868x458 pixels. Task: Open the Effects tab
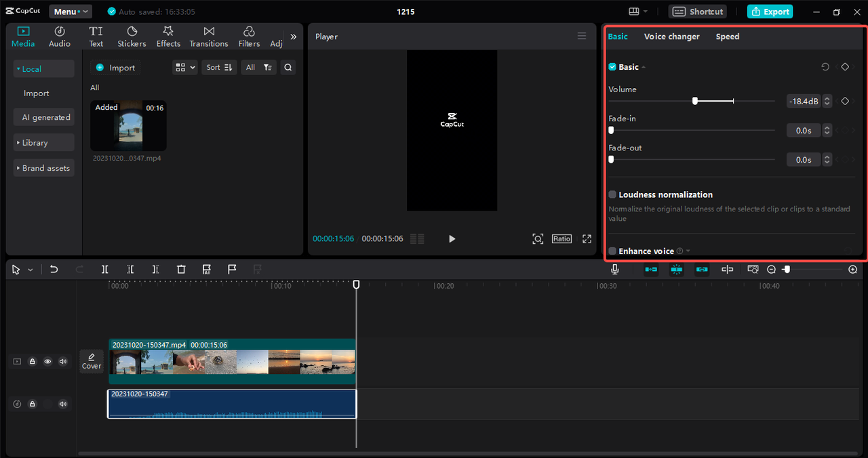pos(168,37)
